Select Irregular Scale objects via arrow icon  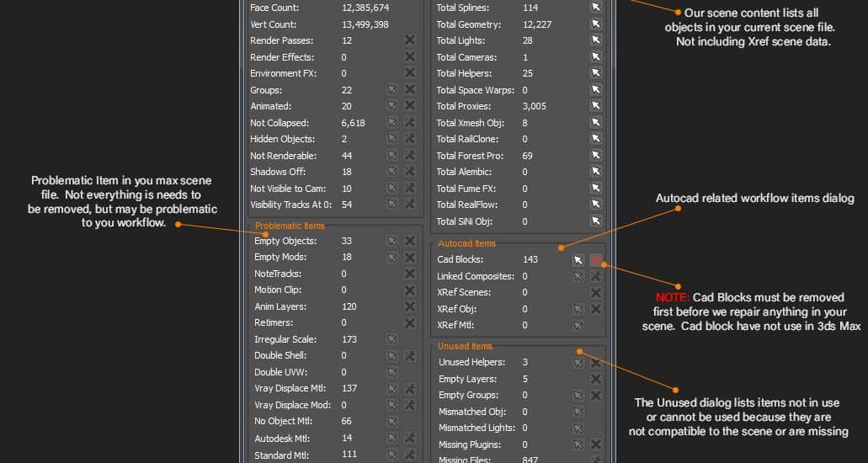[x=391, y=339]
